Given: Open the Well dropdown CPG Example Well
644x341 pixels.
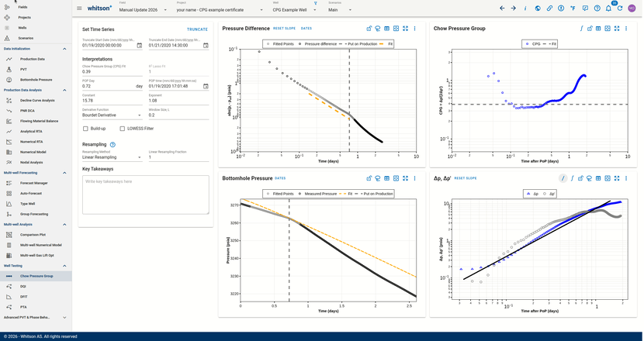Looking at the screenshot, I should pyautogui.click(x=295, y=10).
